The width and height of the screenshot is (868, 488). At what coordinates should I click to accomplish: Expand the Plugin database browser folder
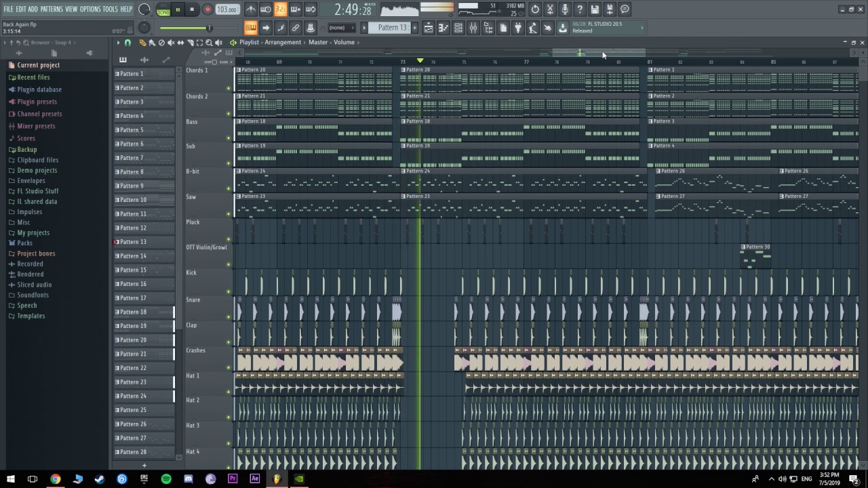[x=39, y=89]
